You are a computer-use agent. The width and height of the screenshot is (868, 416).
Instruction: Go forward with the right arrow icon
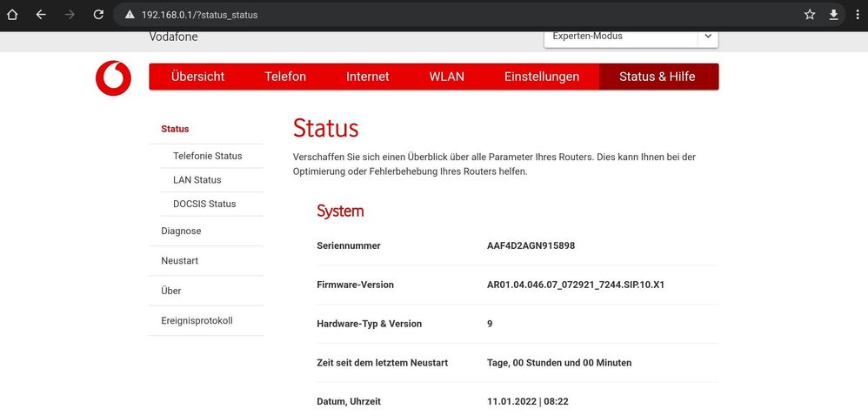70,15
